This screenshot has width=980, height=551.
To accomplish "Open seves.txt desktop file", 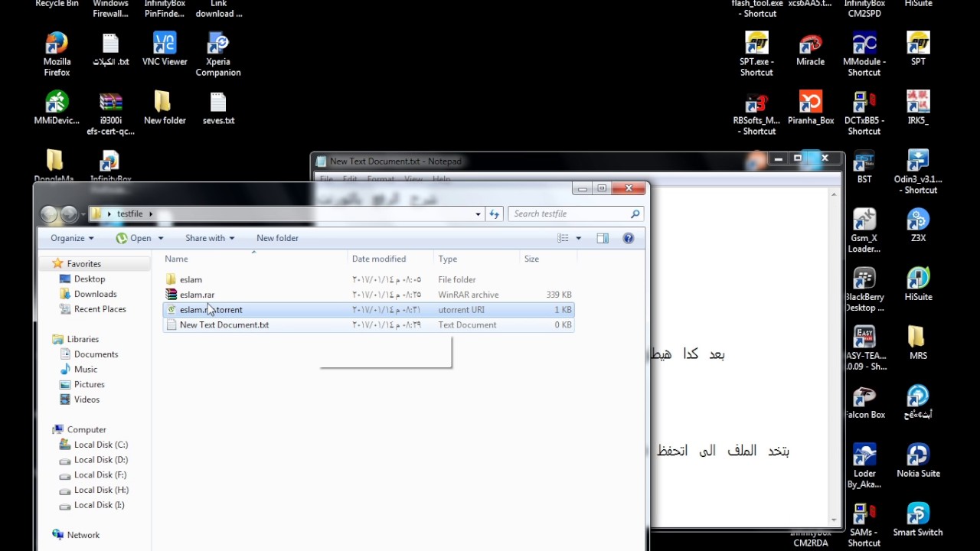I will tap(218, 108).
